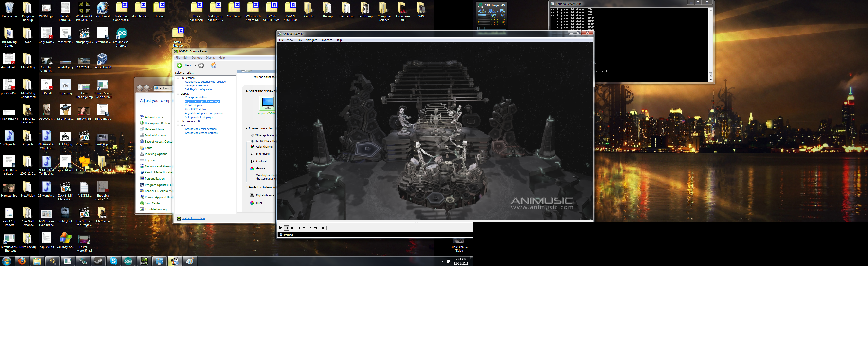
Task: Open Firefox from the taskbar
Action: 22,261
